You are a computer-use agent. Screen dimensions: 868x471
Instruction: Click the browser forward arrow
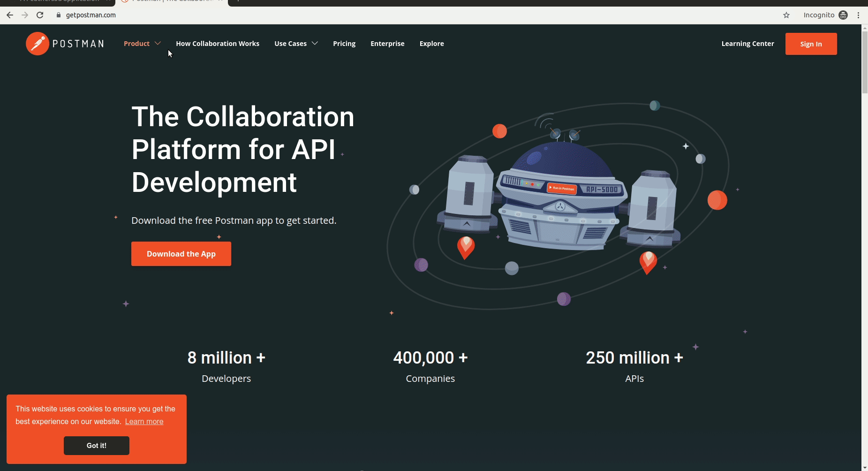[x=25, y=15]
